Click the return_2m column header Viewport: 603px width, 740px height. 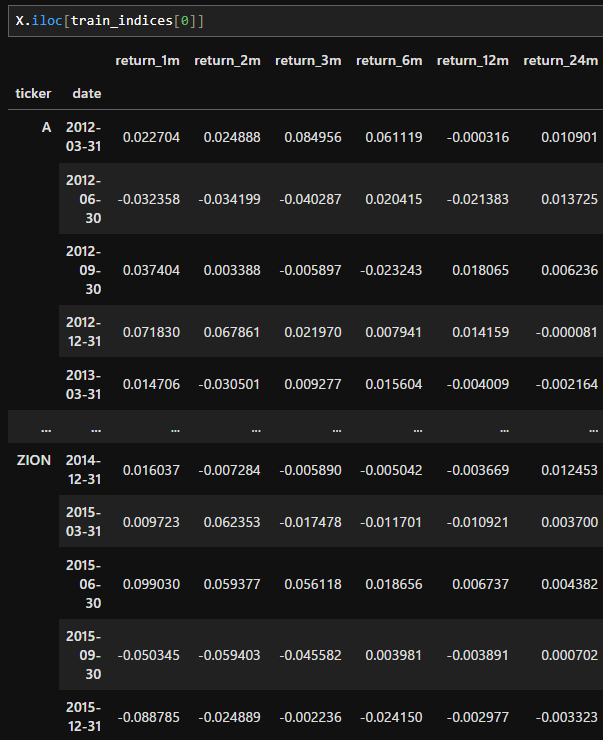click(227, 60)
